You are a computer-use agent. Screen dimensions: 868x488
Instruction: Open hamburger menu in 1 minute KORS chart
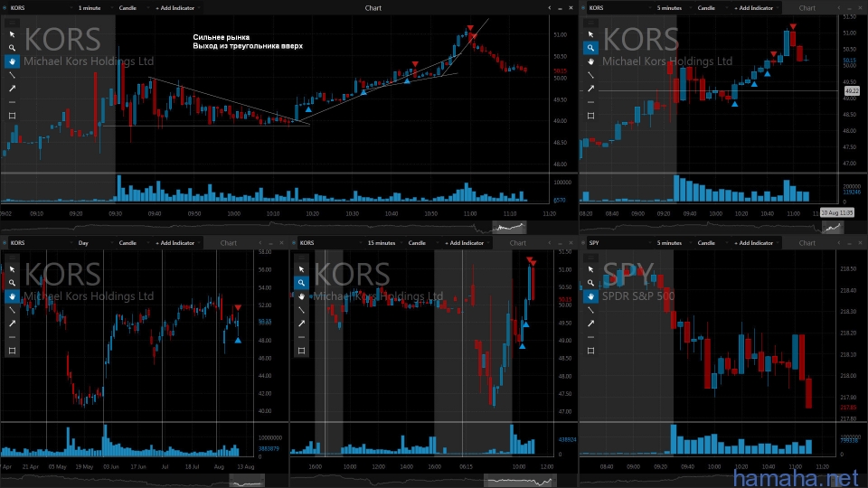pyautogui.click(x=12, y=23)
